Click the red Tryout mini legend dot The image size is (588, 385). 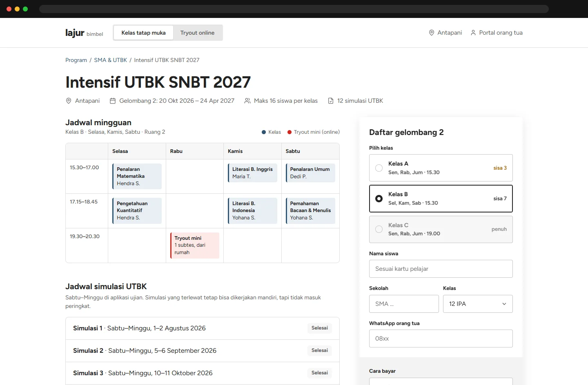290,132
